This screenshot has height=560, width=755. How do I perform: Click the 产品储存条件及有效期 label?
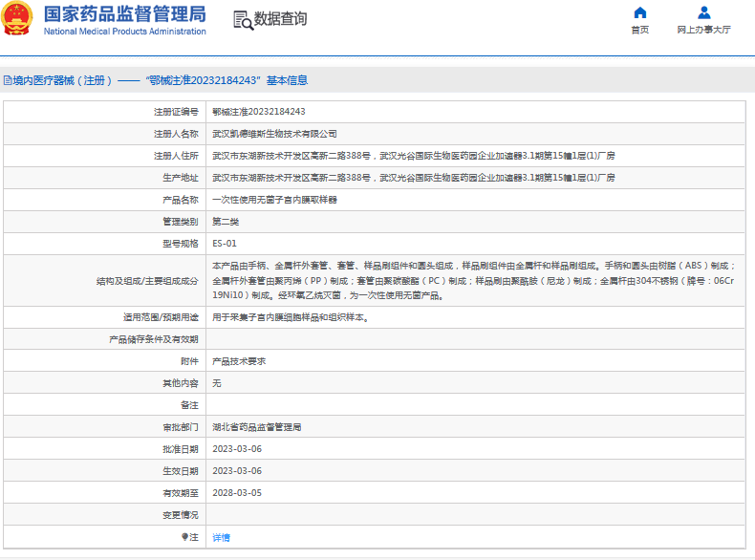pyautogui.click(x=154, y=339)
